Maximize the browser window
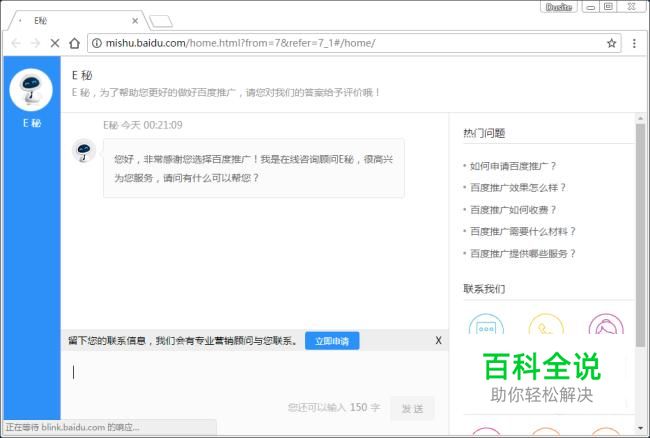The image size is (650, 438). [609, 7]
